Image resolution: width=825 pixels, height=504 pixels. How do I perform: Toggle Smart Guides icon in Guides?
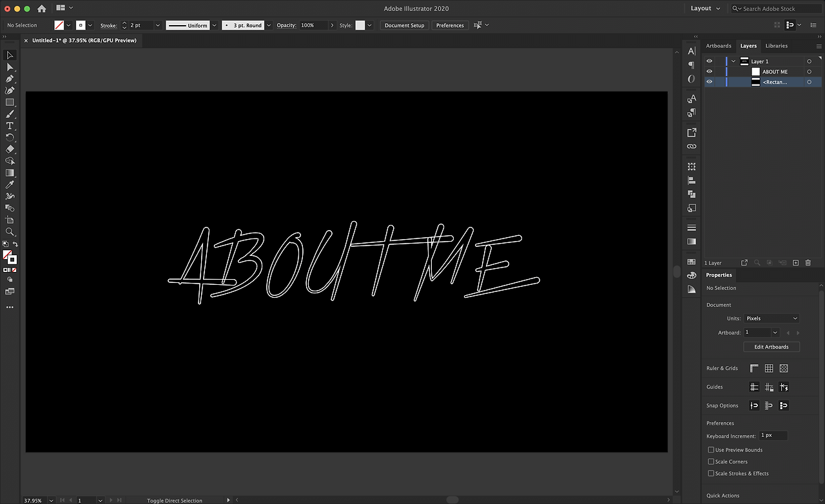coord(784,387)
